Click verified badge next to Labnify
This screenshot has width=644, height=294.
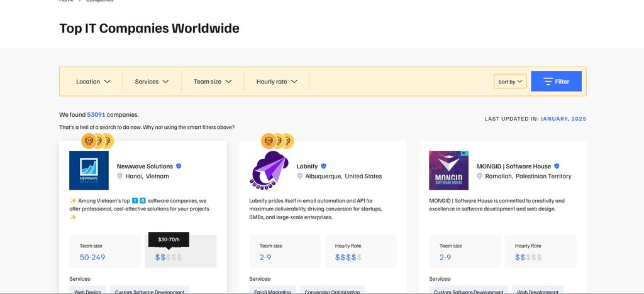click(324, 166)
